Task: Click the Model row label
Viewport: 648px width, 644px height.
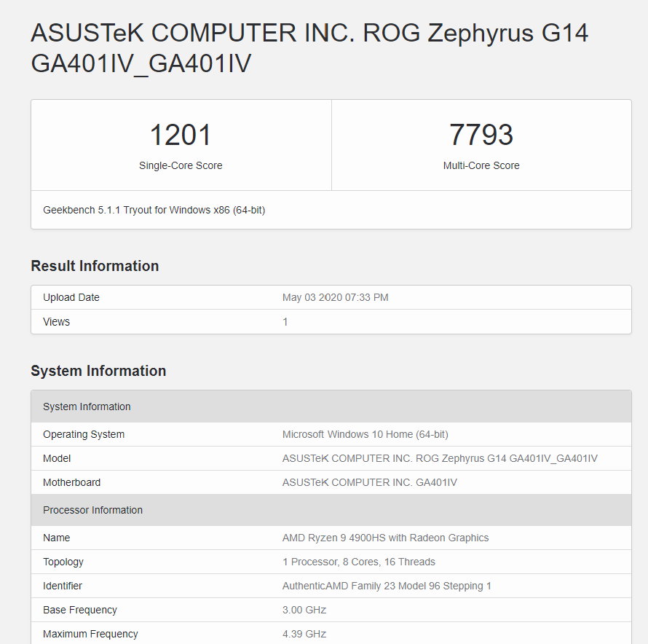Action: [x=57, y=458]
